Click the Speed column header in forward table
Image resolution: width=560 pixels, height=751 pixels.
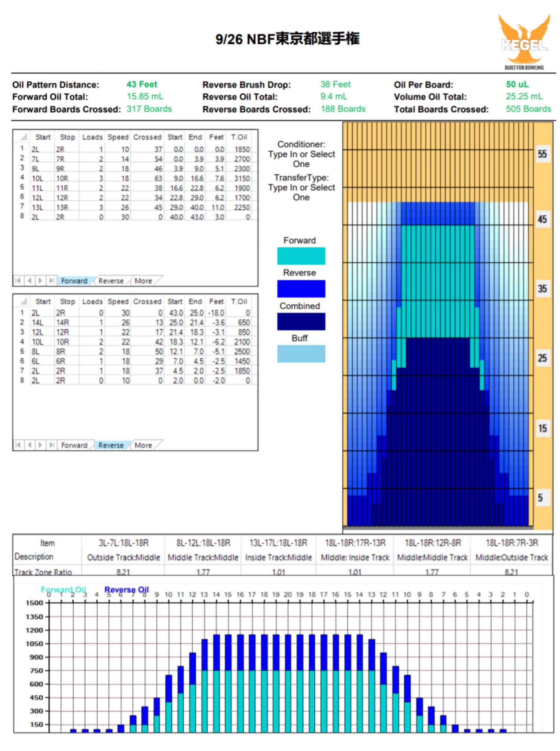118,137
